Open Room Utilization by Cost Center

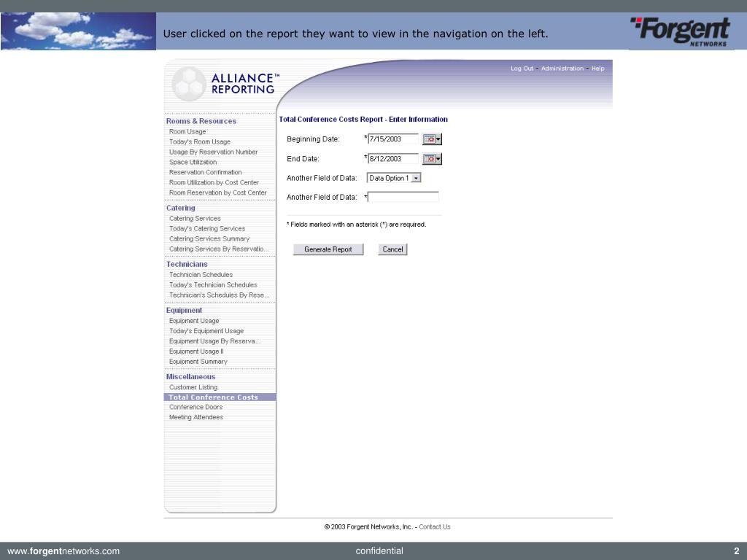(x=214, y=182)
